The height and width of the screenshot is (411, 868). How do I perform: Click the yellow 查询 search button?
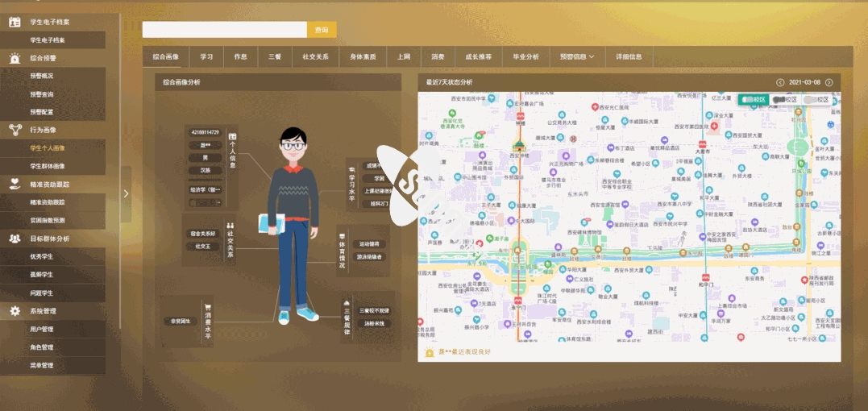(x=322, y=30)
